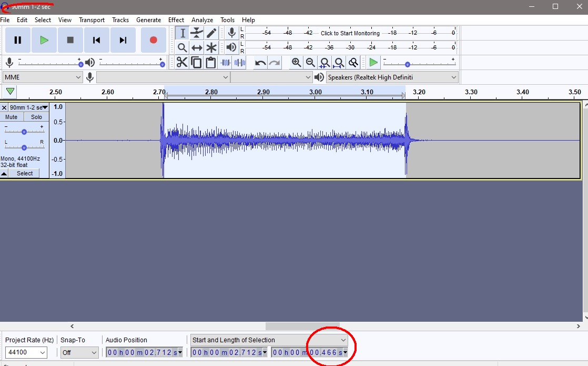Start recording with the red Record button
The height and width of the screenshot is (366, 588).
click(154, 40)
